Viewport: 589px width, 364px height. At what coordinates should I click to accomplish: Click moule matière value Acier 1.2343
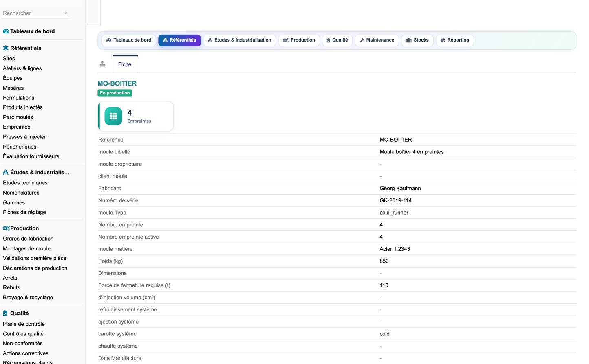click(395, 249)
